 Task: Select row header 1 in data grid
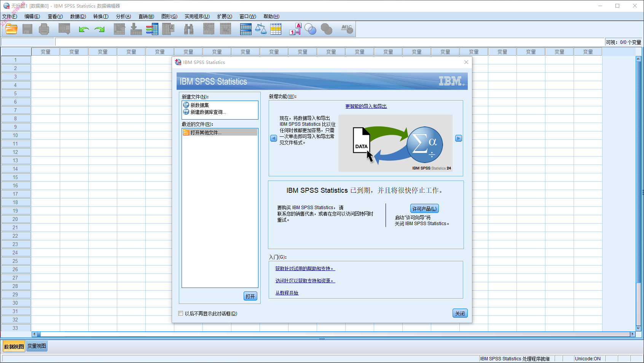click(x=16, y=60)
